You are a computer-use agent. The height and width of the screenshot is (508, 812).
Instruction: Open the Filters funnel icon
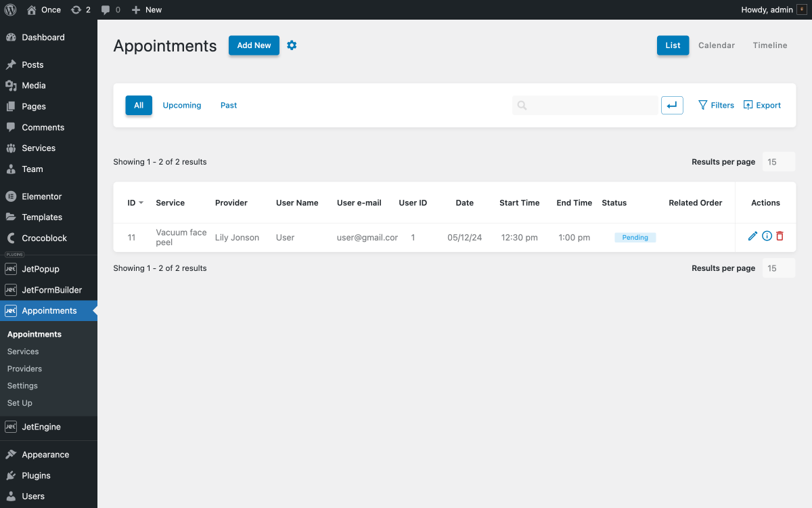tap(704, 105)
